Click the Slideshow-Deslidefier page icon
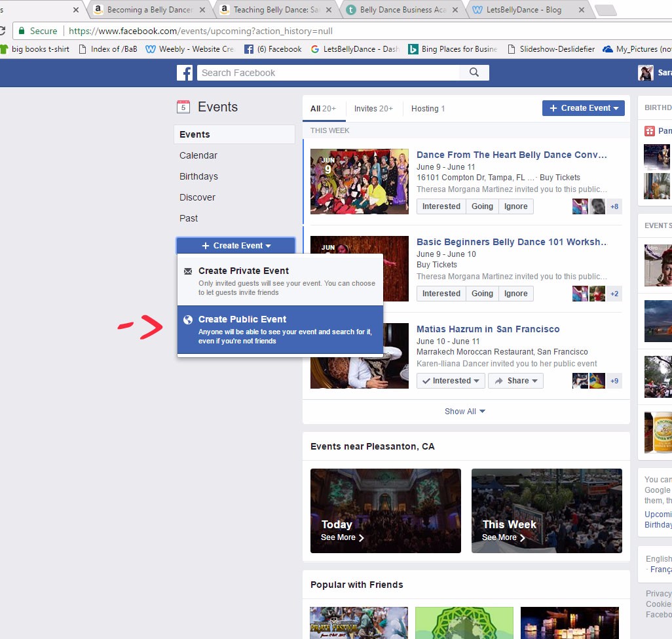 tap(512, 49)
